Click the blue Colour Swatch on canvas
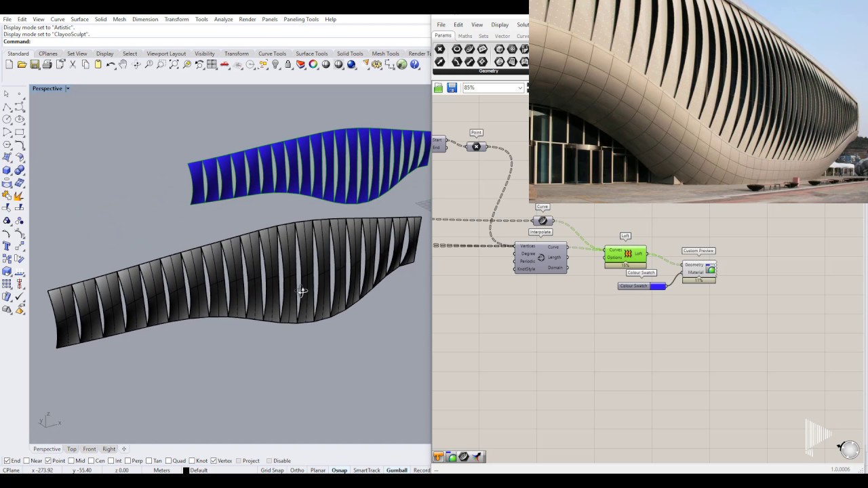 pyautogui.click(x=658, y=286)
